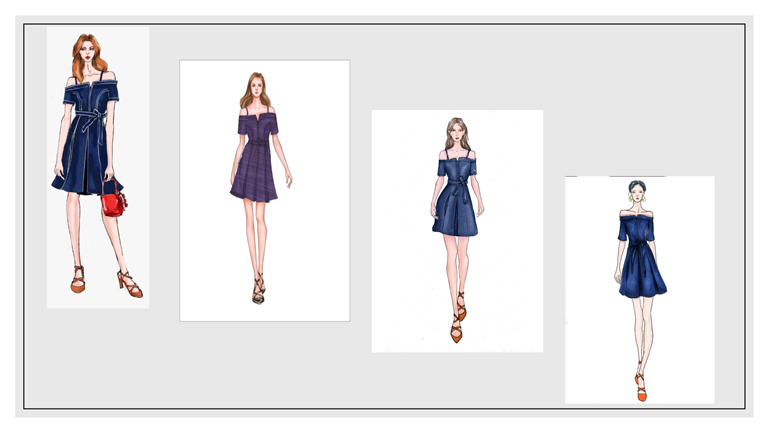The image size is (768, 432).
Task: Select the red-haired model illustration with red handbag
Action: [x=98, y=168]
